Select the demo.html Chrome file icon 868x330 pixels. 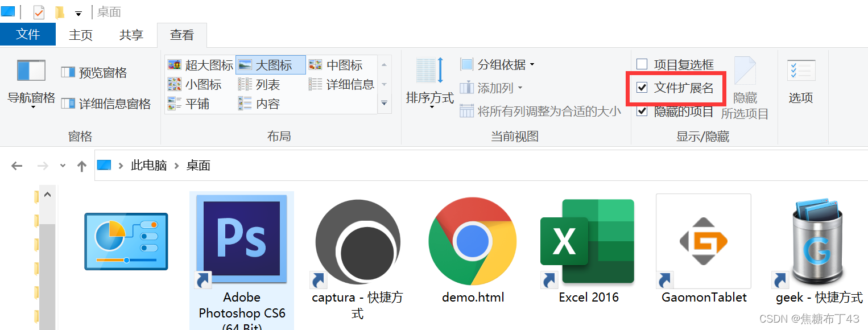(x=473, y=242)
